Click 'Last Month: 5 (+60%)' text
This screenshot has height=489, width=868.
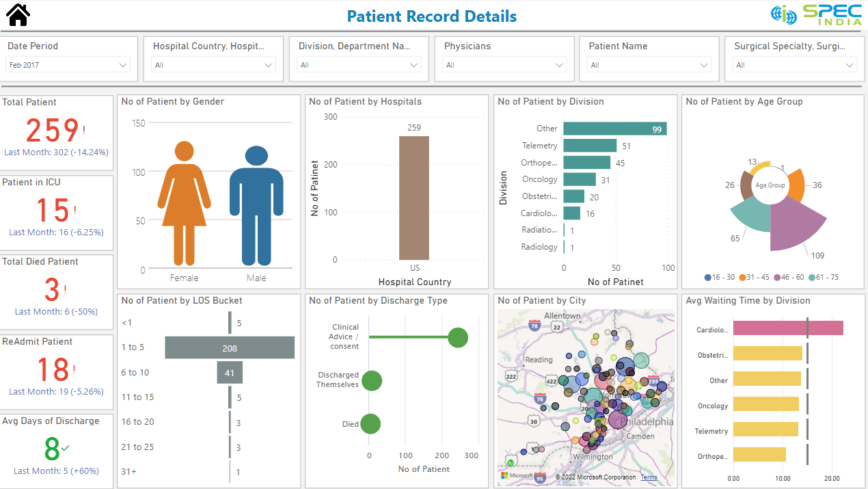pos(56,471)
